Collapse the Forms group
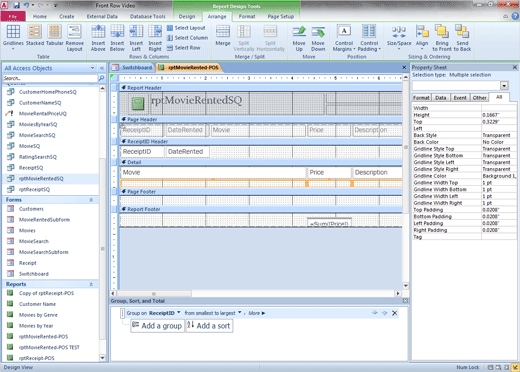 coord(91,200)
